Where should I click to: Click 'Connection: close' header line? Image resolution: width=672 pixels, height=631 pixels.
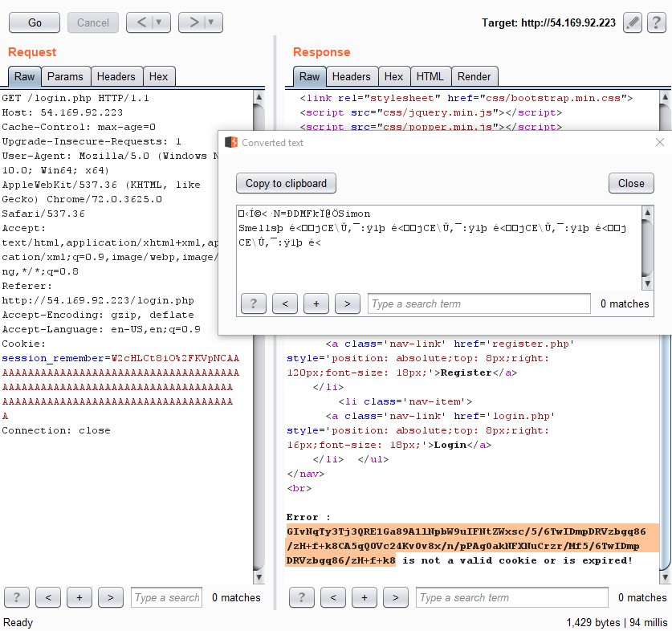click(56, 430)
